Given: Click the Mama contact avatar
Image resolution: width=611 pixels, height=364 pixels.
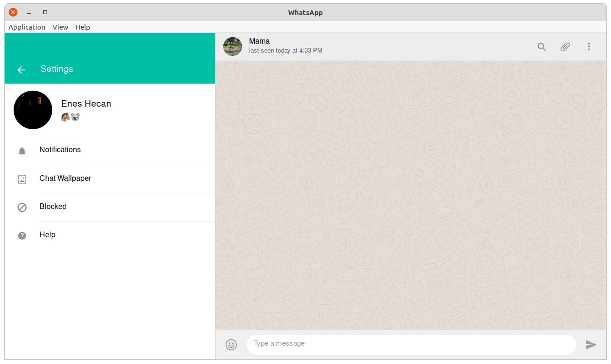Looking at the screenshot, I should pos(233,46).
